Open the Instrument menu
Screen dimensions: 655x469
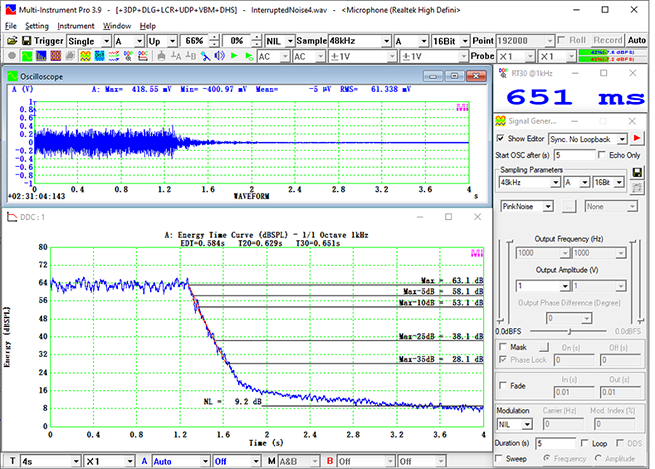pyautogui.click(x=75, y=25)
